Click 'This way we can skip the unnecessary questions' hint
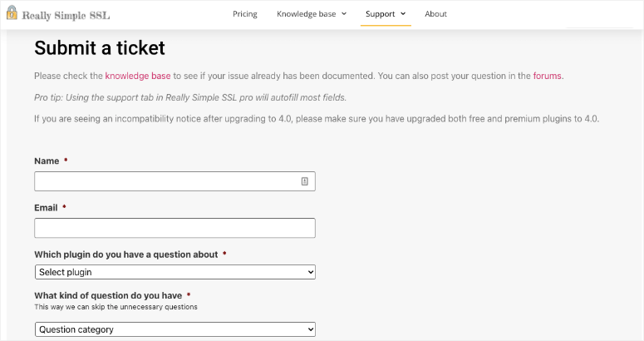The image size is (644, 341). point(116,307)
